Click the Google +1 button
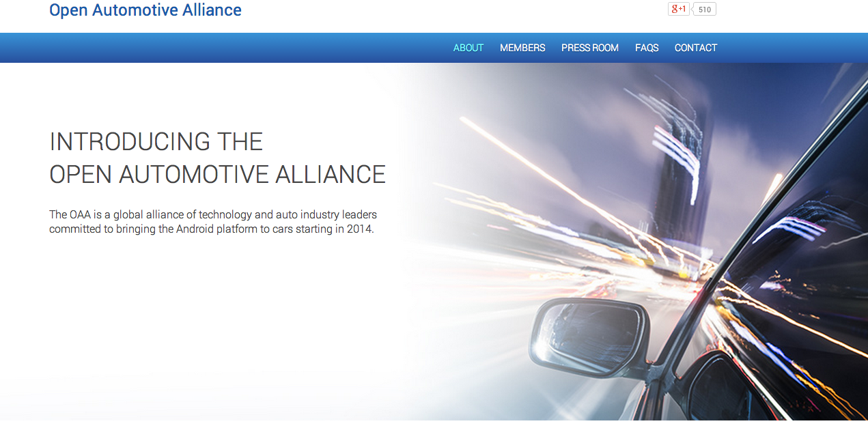868x443 pixels. tap(678, 9)
